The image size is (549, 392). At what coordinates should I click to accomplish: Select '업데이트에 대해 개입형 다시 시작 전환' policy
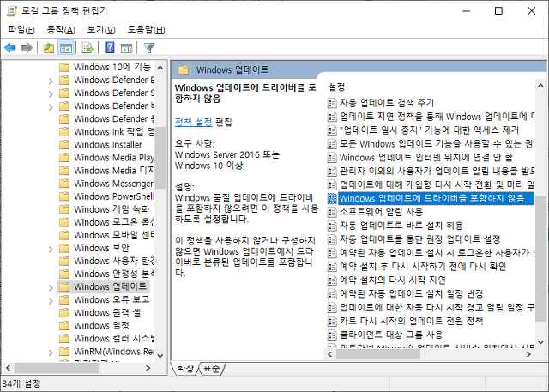pyautogui.click(x=437, y=184)
